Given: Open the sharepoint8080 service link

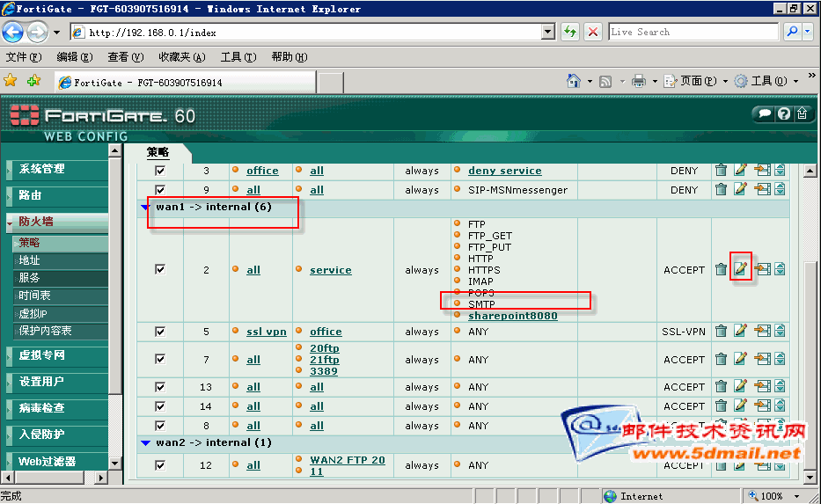Looking at the screenshot, I should tap(513, 316).
